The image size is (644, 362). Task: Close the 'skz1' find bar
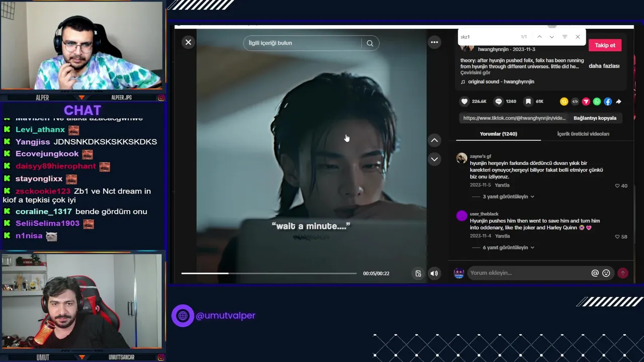[578, 37]
